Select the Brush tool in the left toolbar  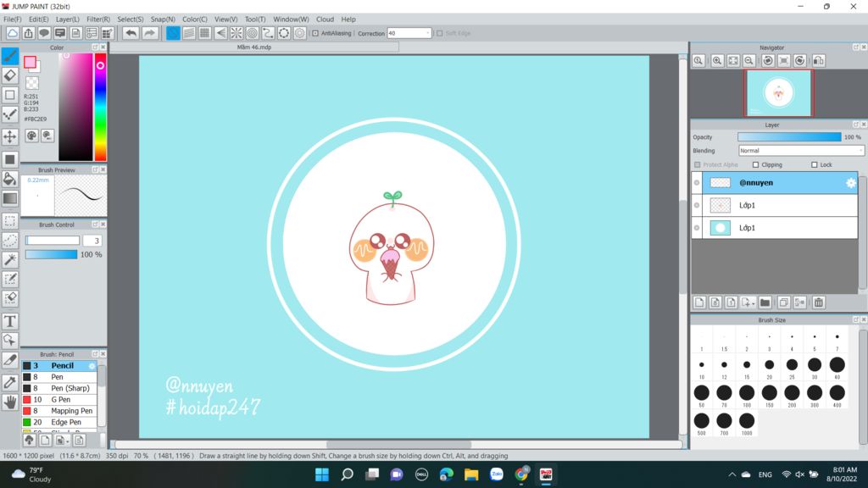10,56
